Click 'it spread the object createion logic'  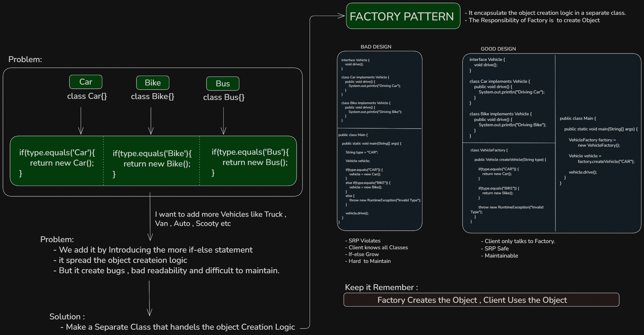[120, 260]
